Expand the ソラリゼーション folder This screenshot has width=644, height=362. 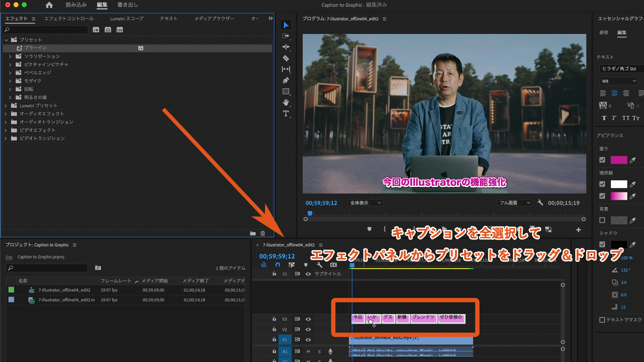tap(10, 56)
